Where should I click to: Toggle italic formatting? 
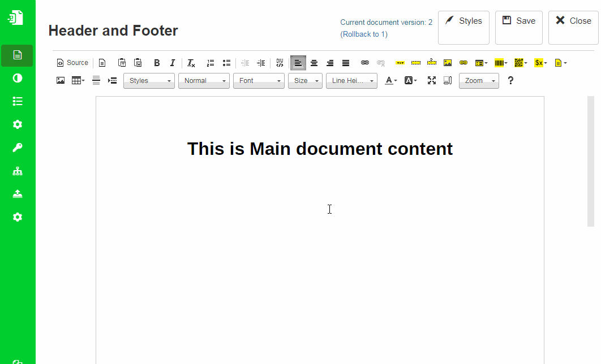(x=173, y=63)
